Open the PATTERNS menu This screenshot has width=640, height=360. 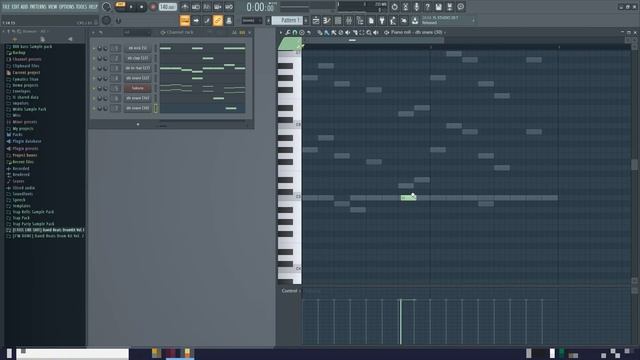[38, 7]
